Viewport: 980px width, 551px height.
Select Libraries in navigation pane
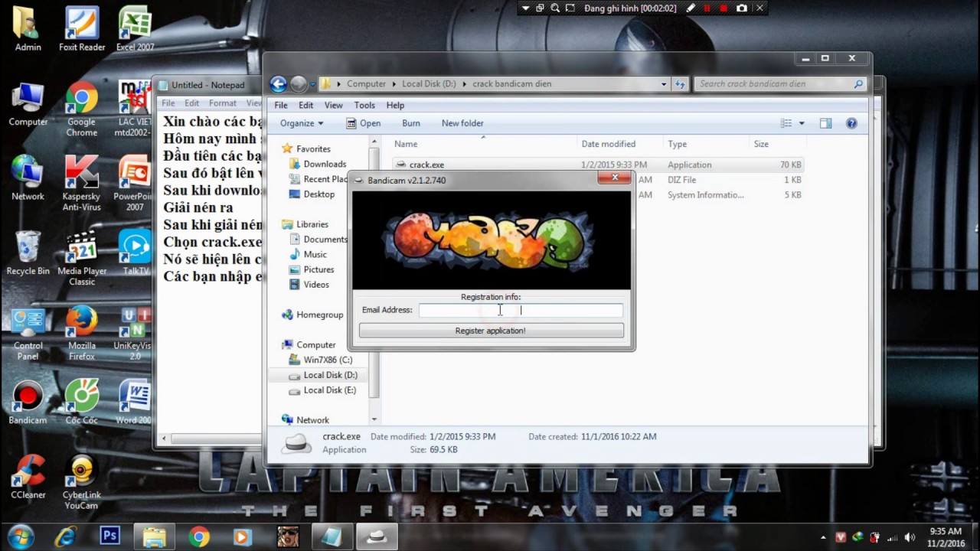312,224
